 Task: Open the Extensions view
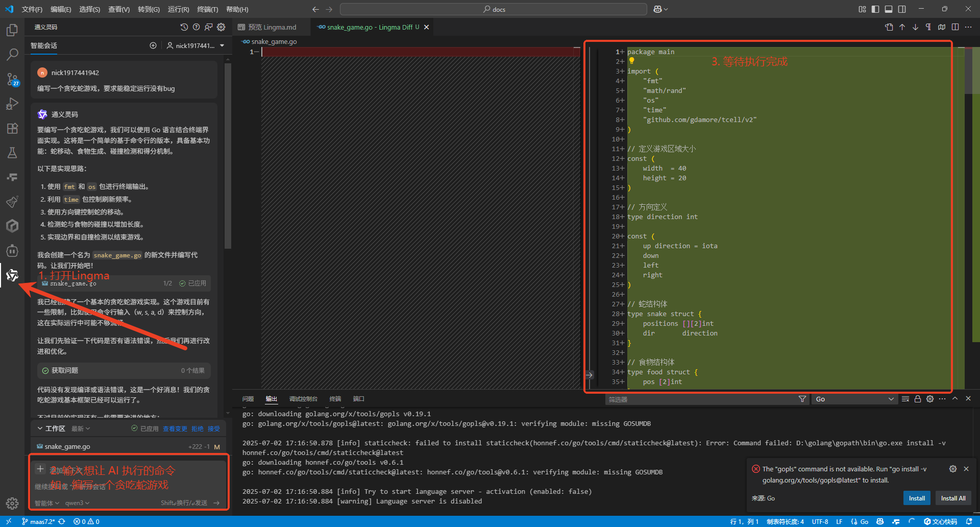click(x=12, y=128)
